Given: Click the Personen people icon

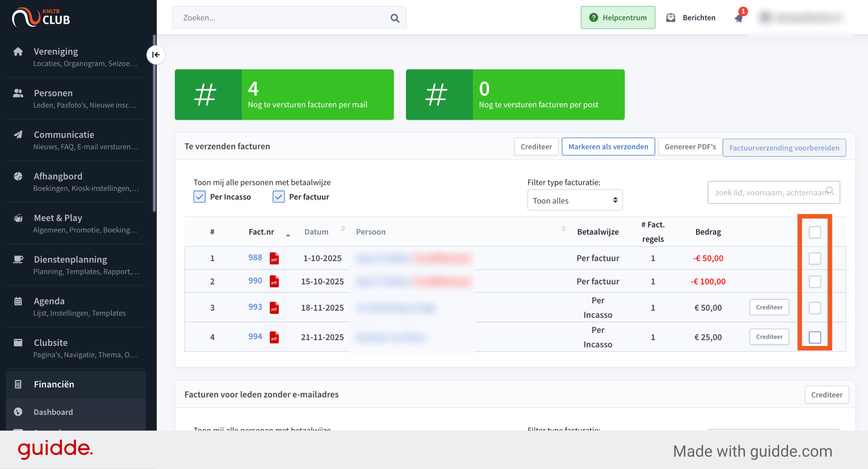Looking at the screenshot, I should [x=18, y=93].
